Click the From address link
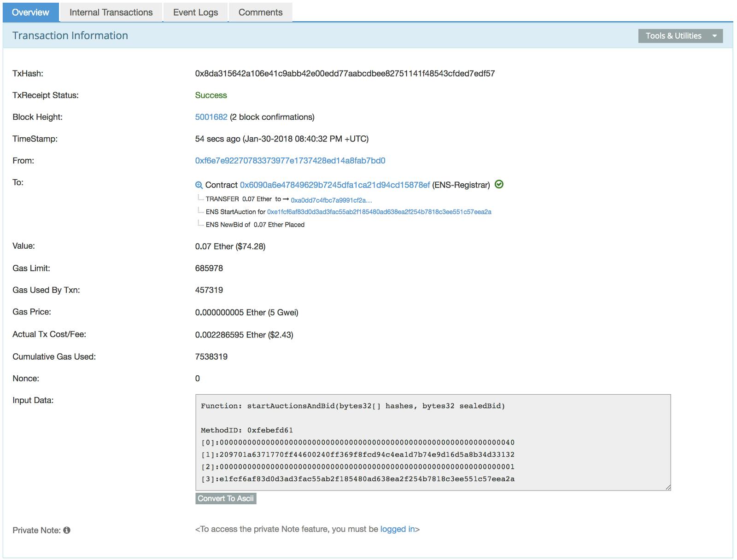 (290, 161)
